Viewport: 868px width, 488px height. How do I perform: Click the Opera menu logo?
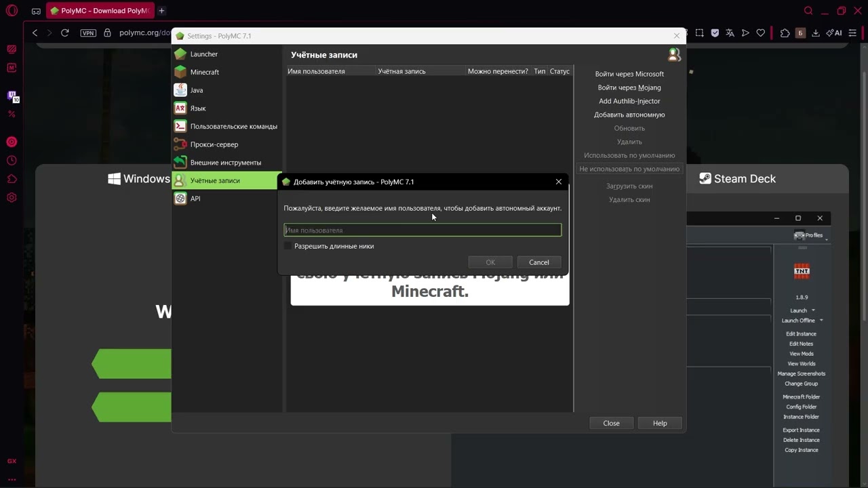[x=12, y=11]
